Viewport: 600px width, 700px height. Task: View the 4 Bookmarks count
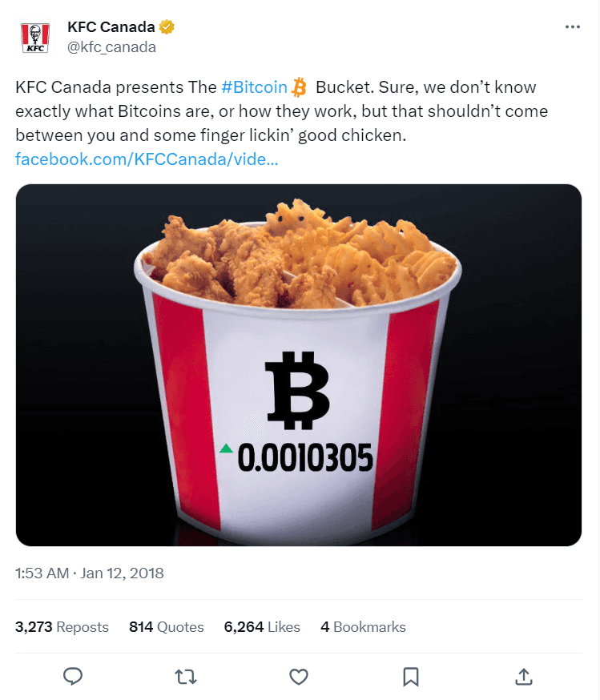pos(363,627)
